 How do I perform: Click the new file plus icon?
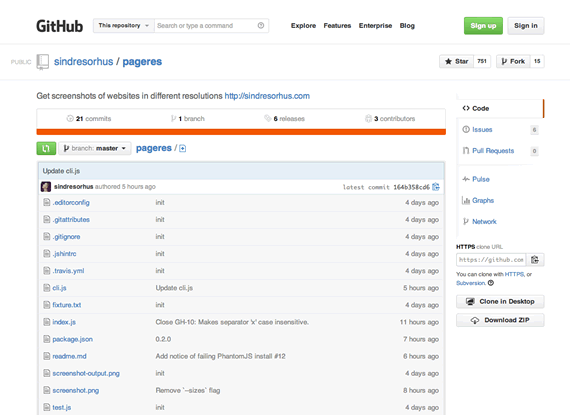pyautogui.click(x=182, y=148)
